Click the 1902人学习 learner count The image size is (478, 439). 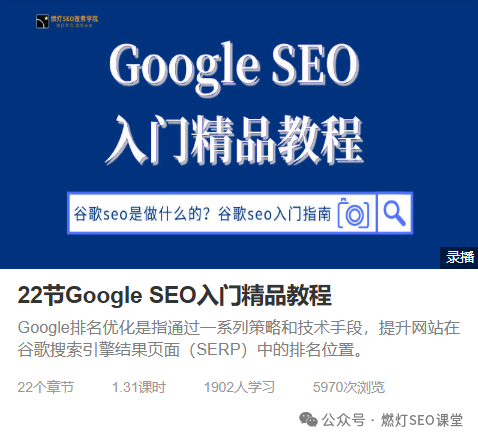[239, 387]
